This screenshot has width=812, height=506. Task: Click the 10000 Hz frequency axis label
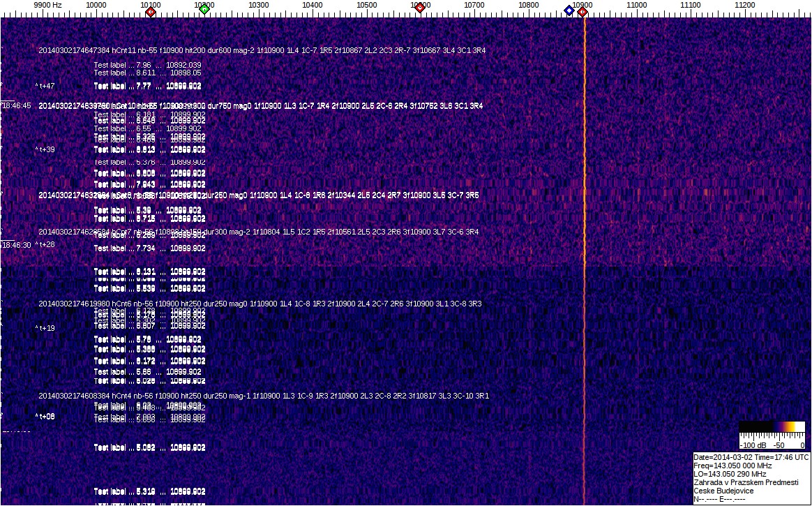[x=96, y=6]
